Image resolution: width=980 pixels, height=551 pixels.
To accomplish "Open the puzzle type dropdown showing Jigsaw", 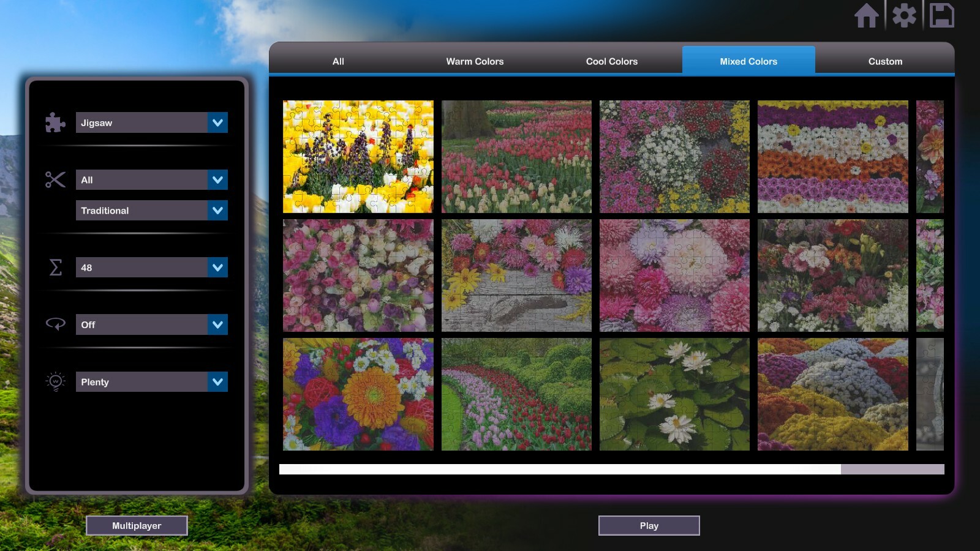I will click(x=151, y=122).
